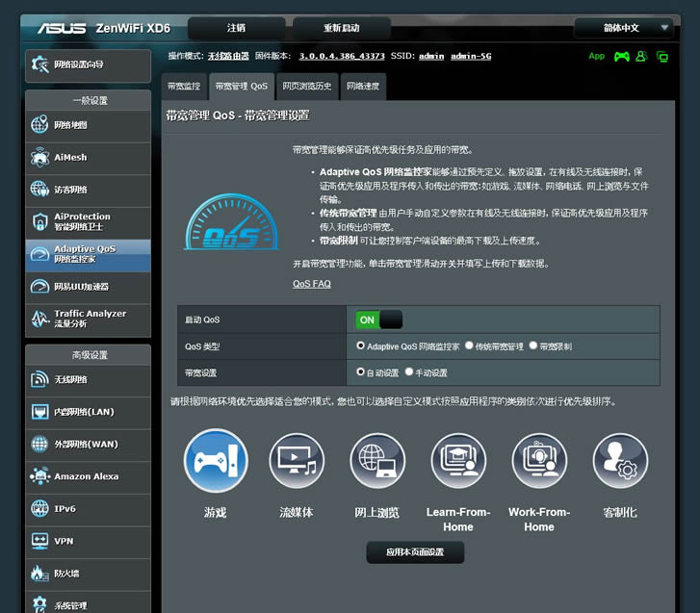
Task: Click the large QoS speedometer graphic
Action: 232,221
